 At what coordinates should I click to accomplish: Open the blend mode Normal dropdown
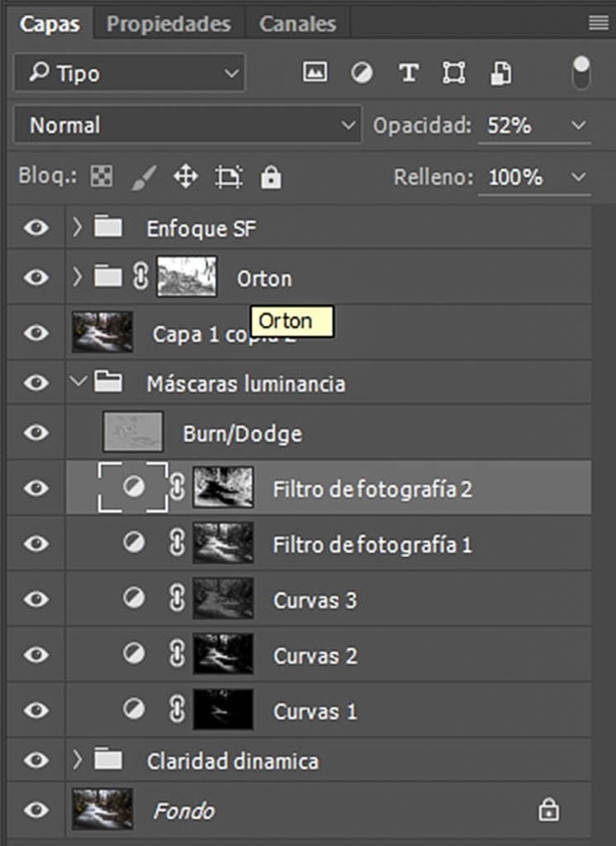click(x=187, y=126)
